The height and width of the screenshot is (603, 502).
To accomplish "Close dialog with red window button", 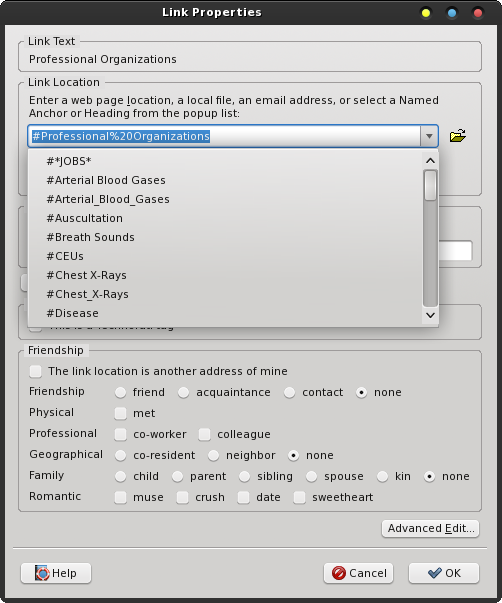I will pyautogui.click(x=478, y=13).
